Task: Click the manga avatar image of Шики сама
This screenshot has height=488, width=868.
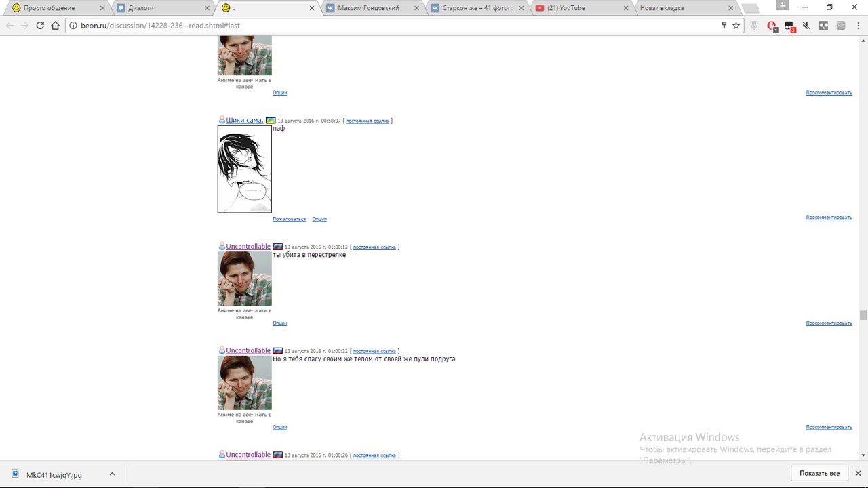Action: [x=245, y=169]
